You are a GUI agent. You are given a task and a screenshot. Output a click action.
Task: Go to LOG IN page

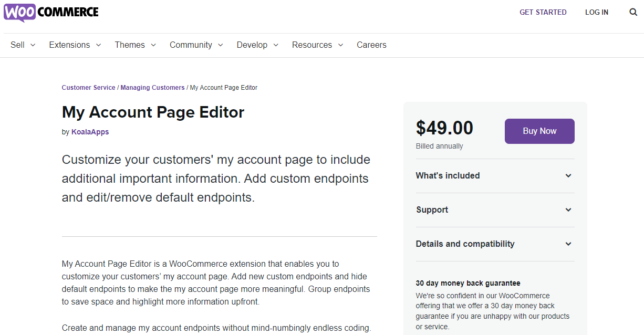pyautogui.click(x=597, y=12)
